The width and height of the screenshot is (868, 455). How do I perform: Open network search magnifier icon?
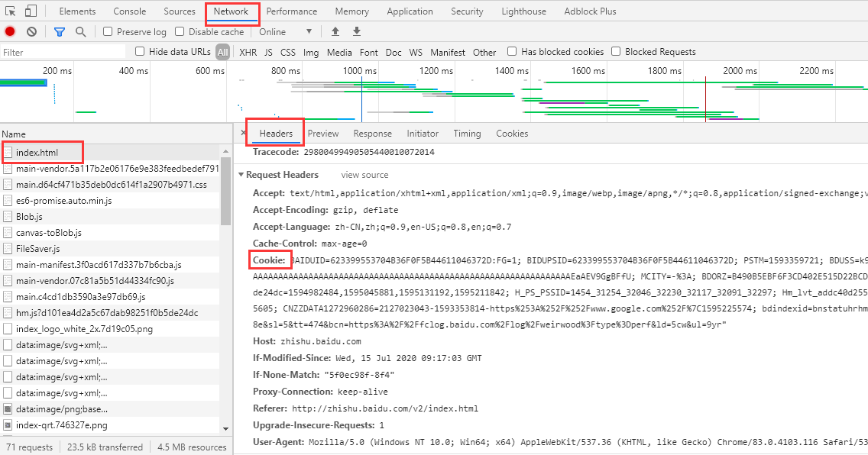click(80, 31)
